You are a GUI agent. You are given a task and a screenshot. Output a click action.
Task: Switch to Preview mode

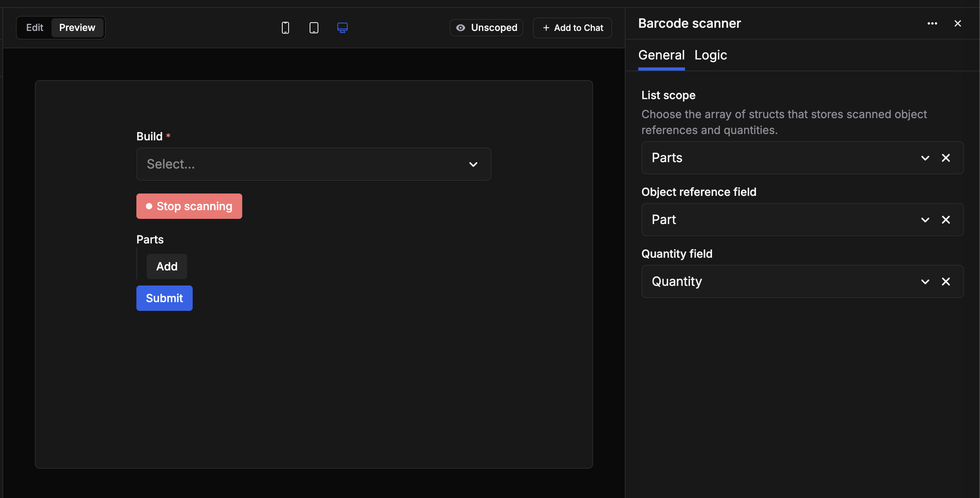[77, 28]
